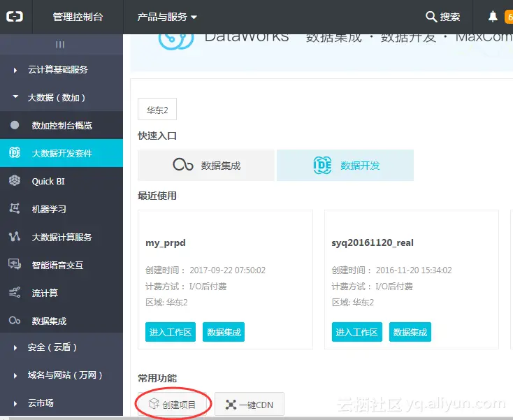Open 大数据计算服务 sidebar item

click(62, 237)
